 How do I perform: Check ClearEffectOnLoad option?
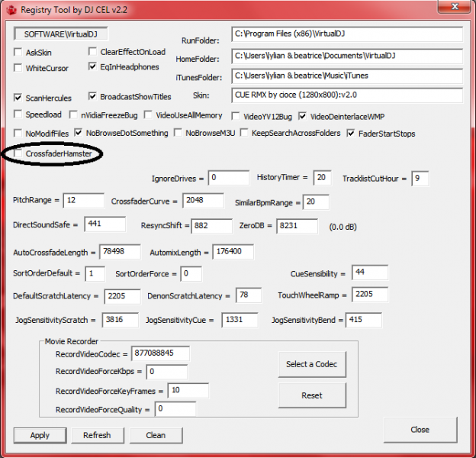point(92,51)
